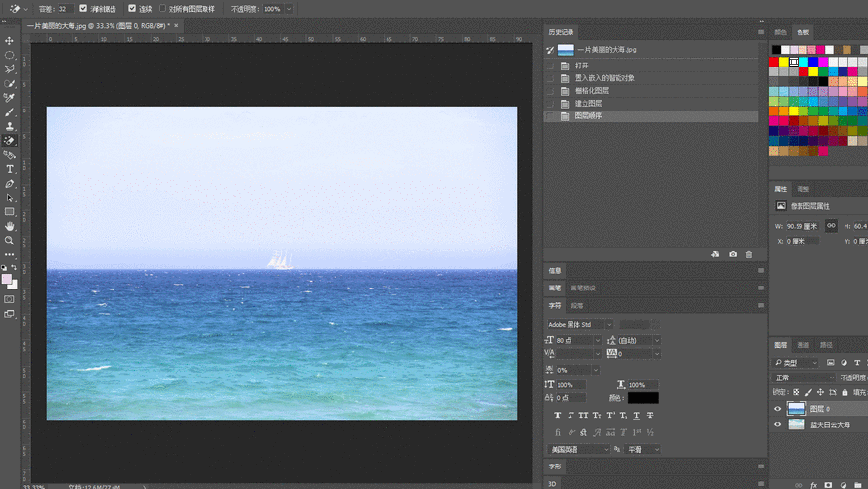This screenshot has width=868, height=489.
Task: Hide the 图层 0 layer
Action: (779, 408)
